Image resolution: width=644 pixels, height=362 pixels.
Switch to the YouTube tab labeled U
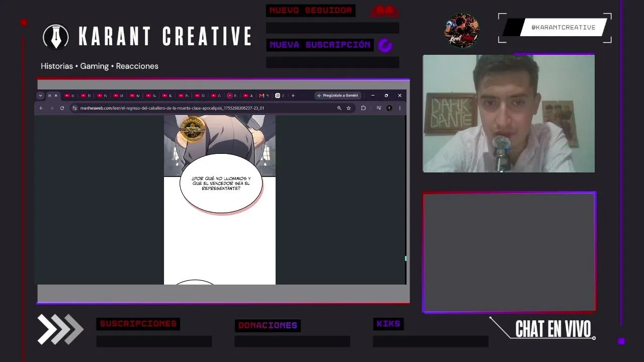(x=119, y=96)
